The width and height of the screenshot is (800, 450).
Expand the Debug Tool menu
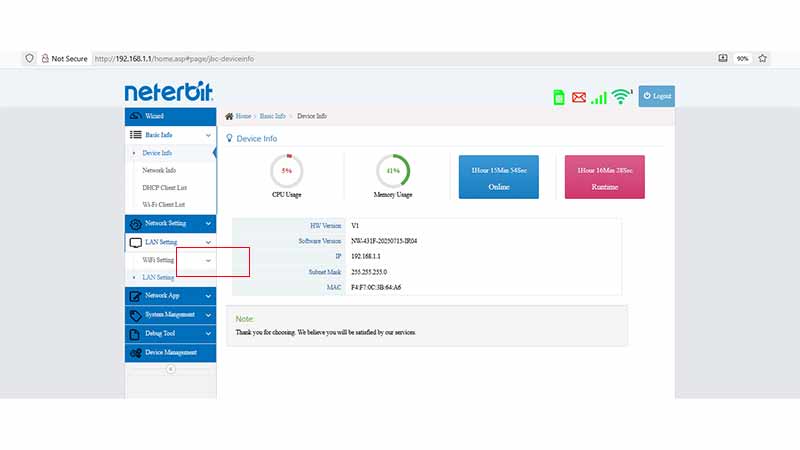[170, 334]
